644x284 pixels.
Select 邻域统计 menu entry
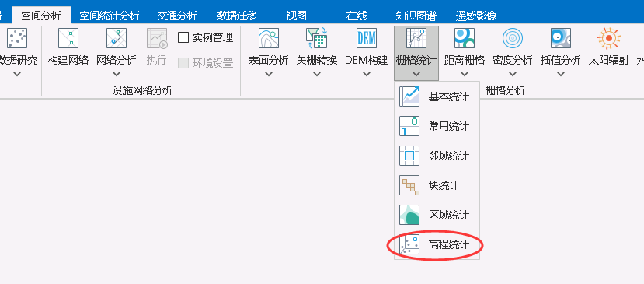click(x=437, y=156)
